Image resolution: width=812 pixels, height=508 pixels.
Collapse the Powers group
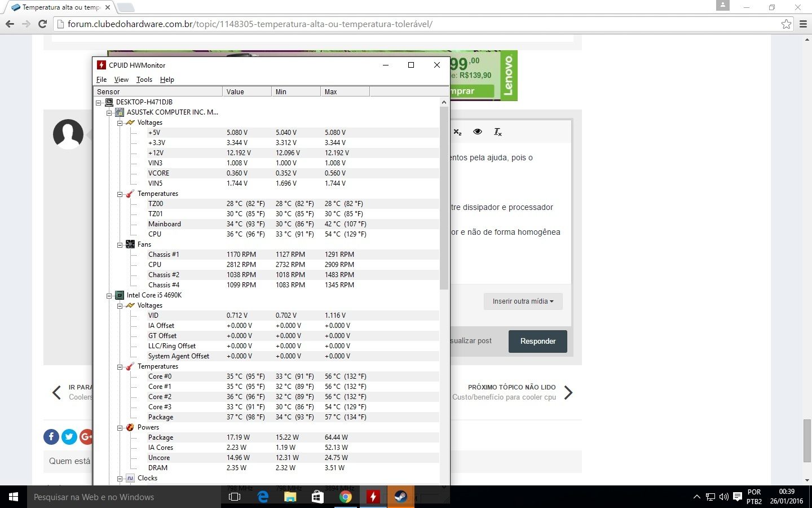[x=120, y=428]
